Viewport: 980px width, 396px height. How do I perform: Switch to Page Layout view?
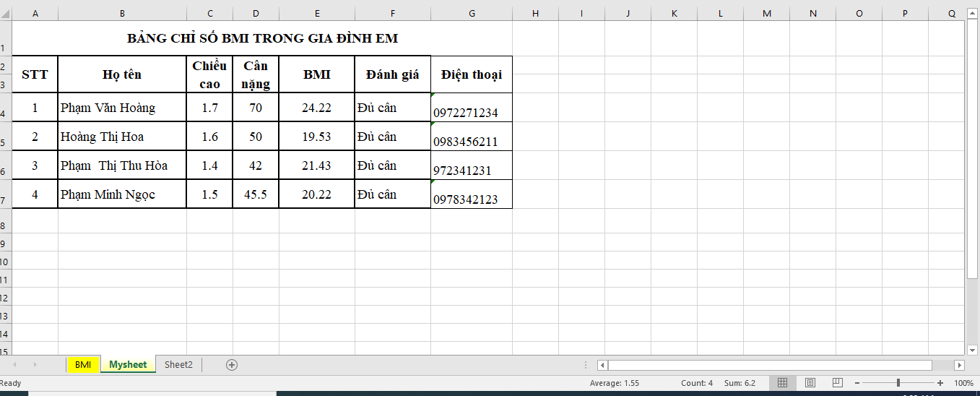pos(810,382)
